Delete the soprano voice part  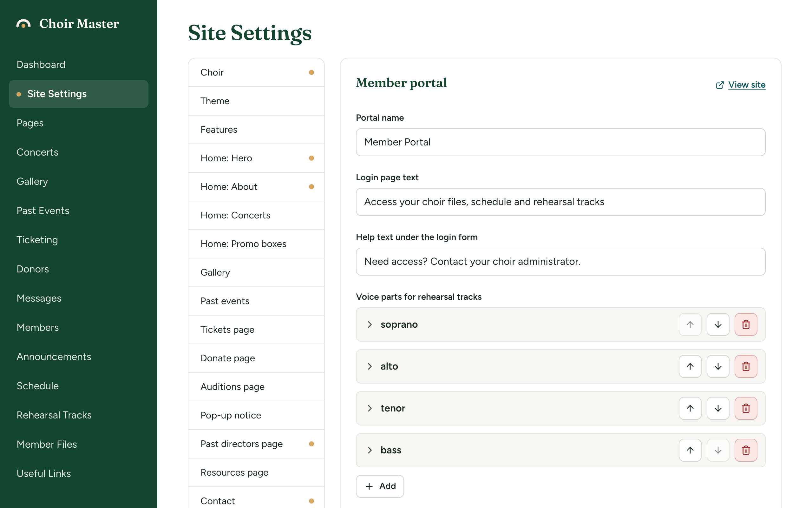pyautogui.click(x=746, y=324)
